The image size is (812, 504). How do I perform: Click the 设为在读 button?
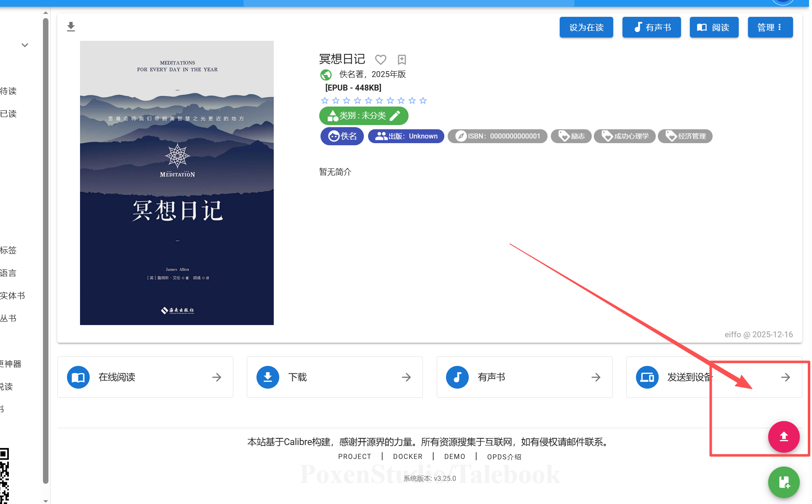586,27
